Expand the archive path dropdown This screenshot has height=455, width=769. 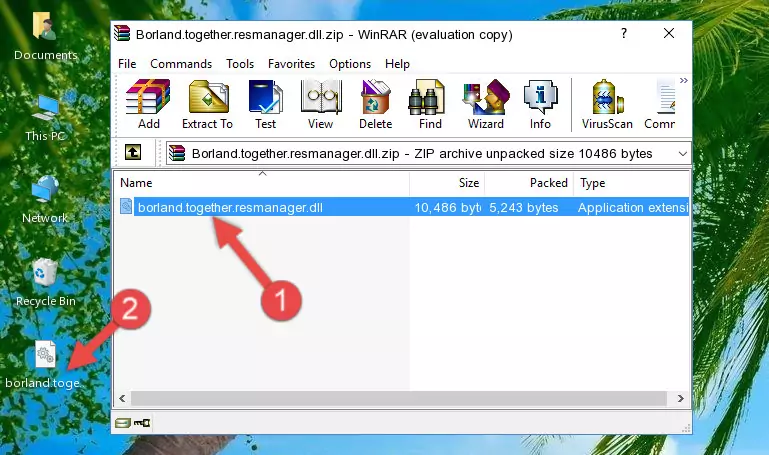click(682, 153)
